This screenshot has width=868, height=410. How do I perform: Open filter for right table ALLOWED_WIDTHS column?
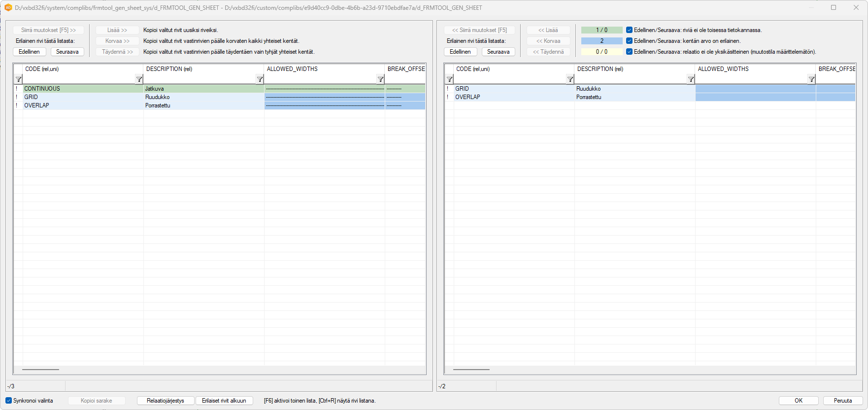[811, 79]
